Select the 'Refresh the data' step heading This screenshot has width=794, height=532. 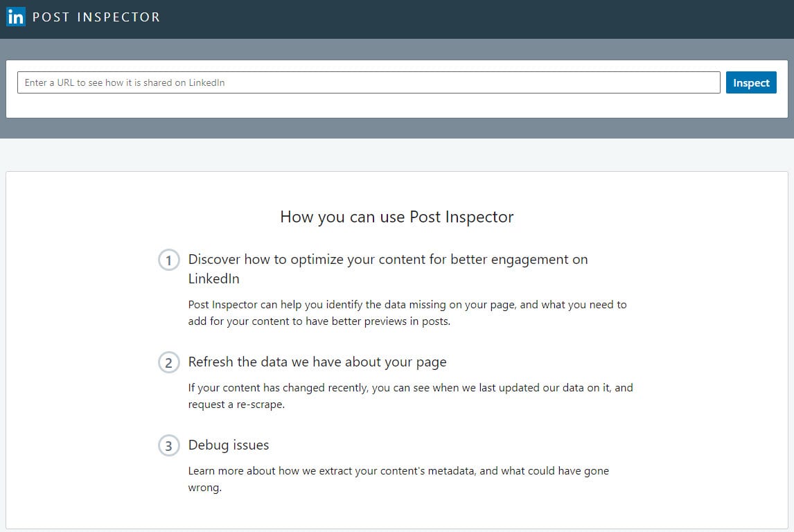(317, 362)
